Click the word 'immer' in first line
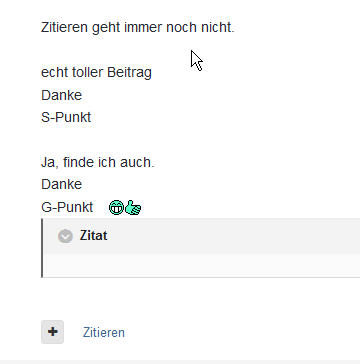 tap(143, 27)
